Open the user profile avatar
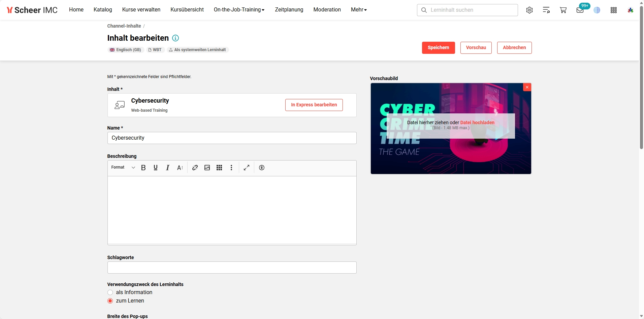Screen dimensions: 644x319 tap(631, 10)
